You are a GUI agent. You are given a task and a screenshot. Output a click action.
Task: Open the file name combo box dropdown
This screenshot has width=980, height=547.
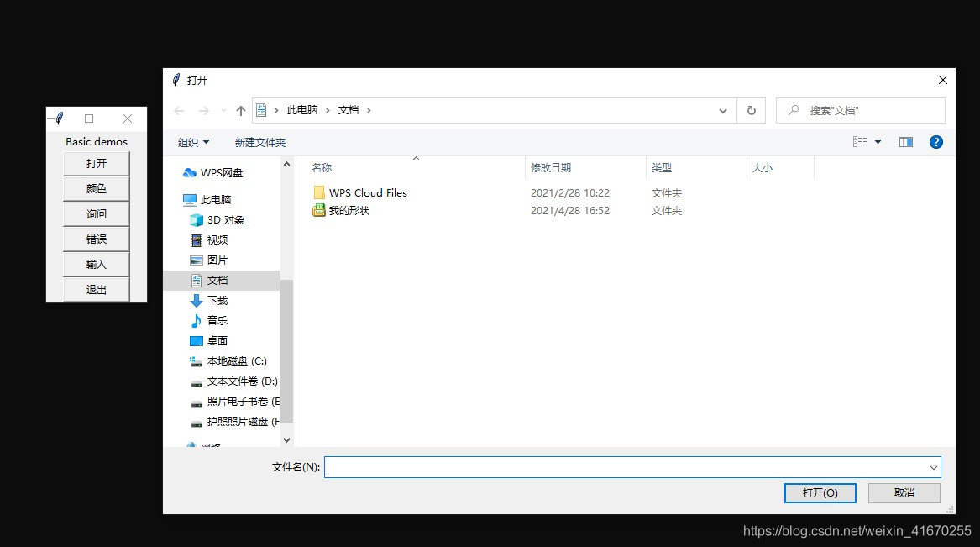click(x=932, y=467)
